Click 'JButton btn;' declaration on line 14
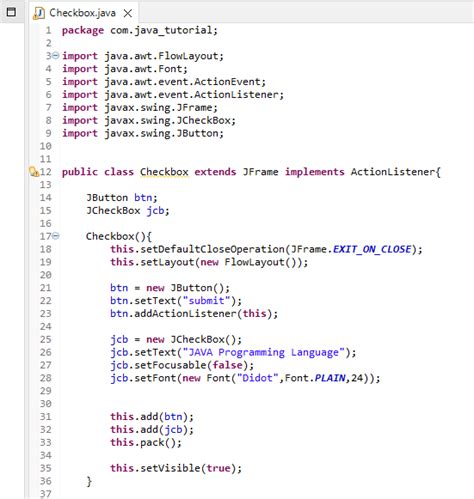 click(122, 198)
